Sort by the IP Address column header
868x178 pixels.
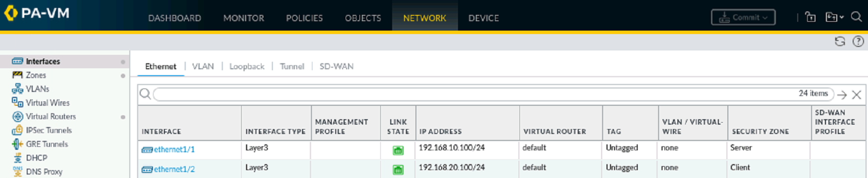tap(467, 123)
